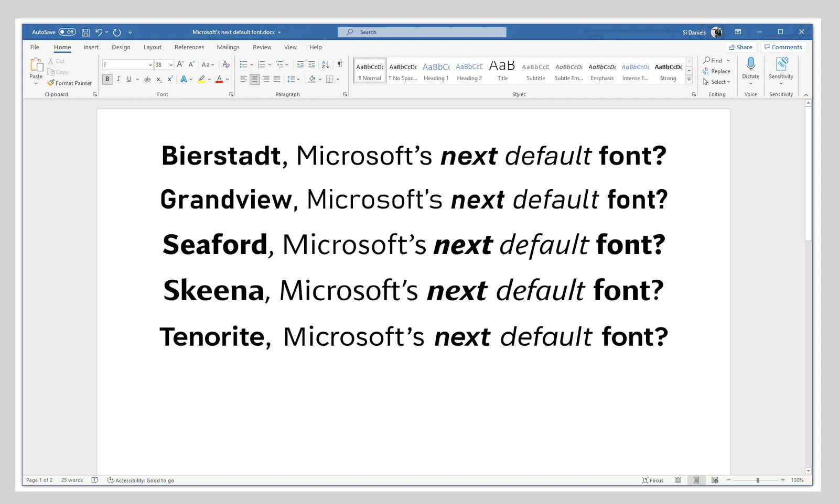Apply red font color button
839x504 pixels.
click(x=219, y=79)
